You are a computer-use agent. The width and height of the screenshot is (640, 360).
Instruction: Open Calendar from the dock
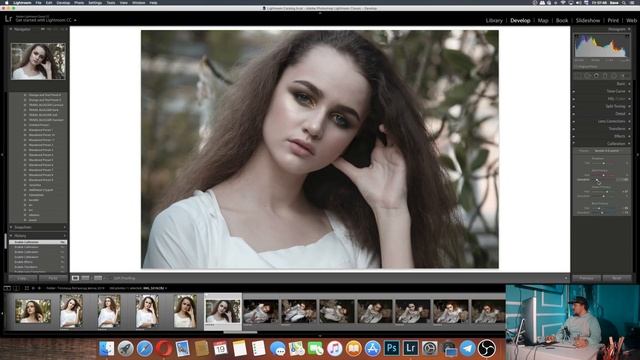click(220, 348)
